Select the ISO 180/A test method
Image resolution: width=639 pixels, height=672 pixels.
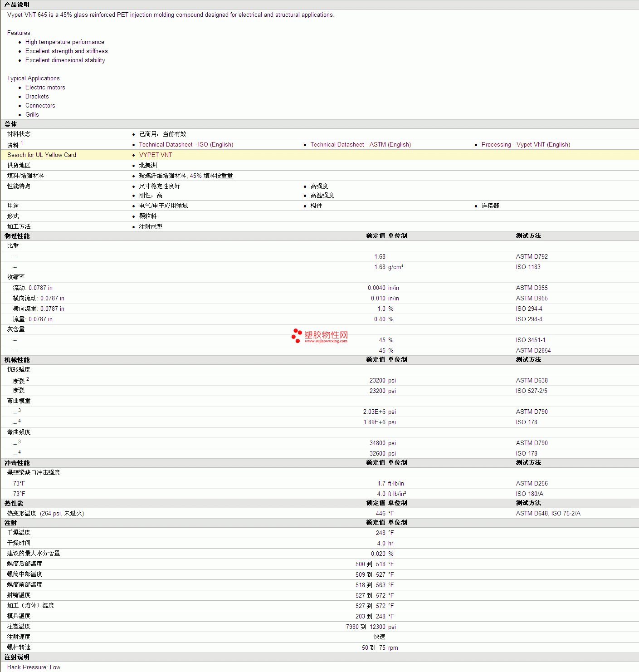click(x=530, y=494)
